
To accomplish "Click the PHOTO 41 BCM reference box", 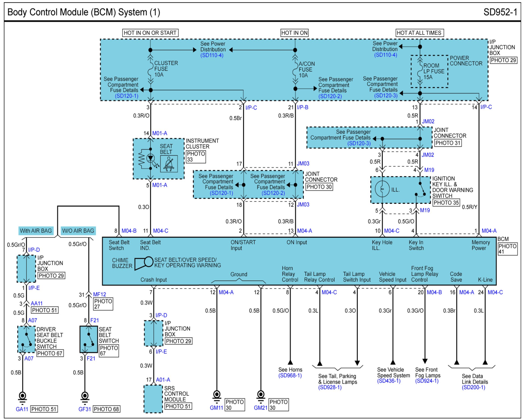I will [507, 249].
